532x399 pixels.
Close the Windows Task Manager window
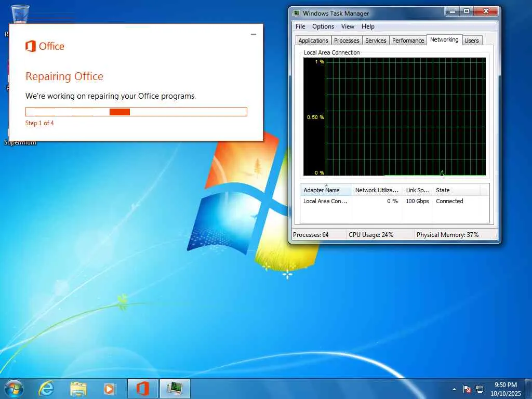pyautogui.click(x=486, y=11)
